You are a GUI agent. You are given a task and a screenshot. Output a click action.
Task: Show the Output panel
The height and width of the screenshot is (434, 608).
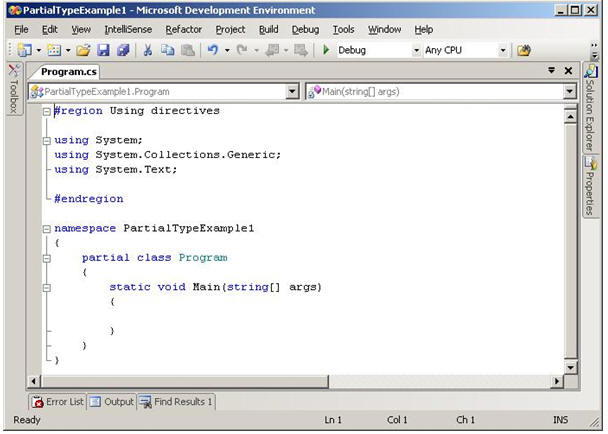tap(112, 402)
